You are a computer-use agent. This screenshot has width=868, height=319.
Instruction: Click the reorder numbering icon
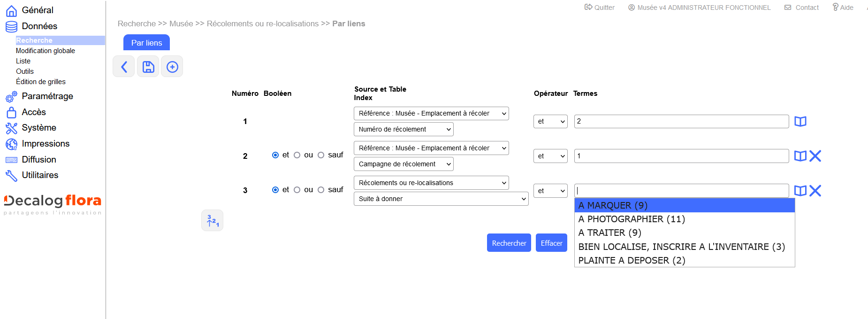(213, 220)
